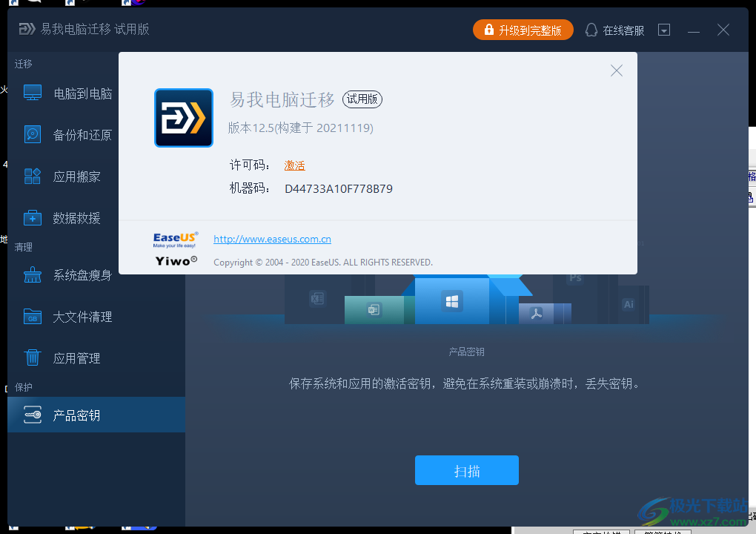This screenshot has width=756, height=534.
Task: Open the 备份和还原 backup and restore tool
Action: pyautogui.click(x=31, y=134)
